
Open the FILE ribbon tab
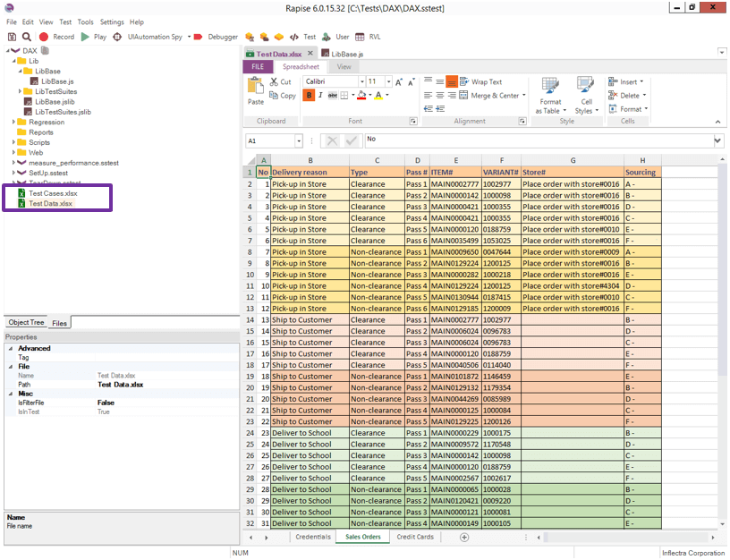point(258,66)
